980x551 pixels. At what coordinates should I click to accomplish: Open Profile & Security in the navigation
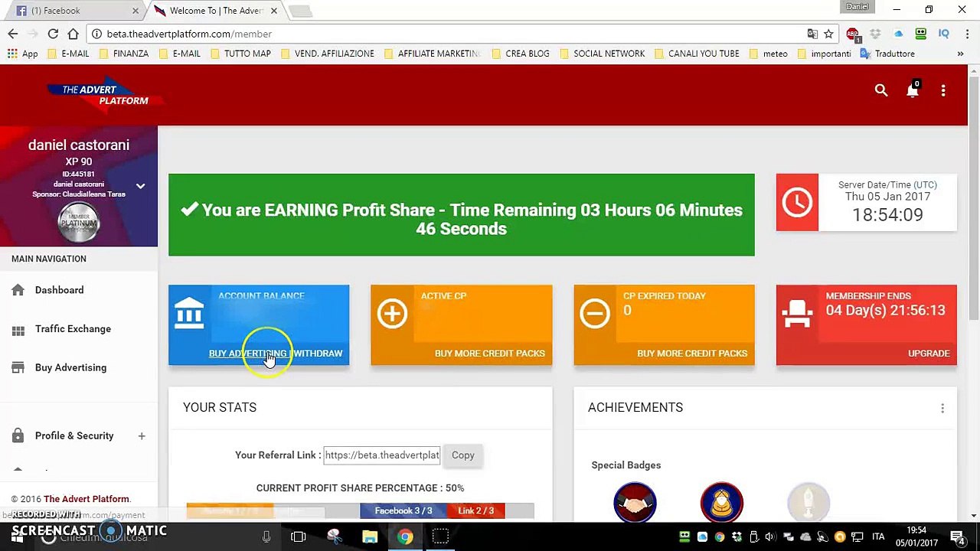coord(74,436)
